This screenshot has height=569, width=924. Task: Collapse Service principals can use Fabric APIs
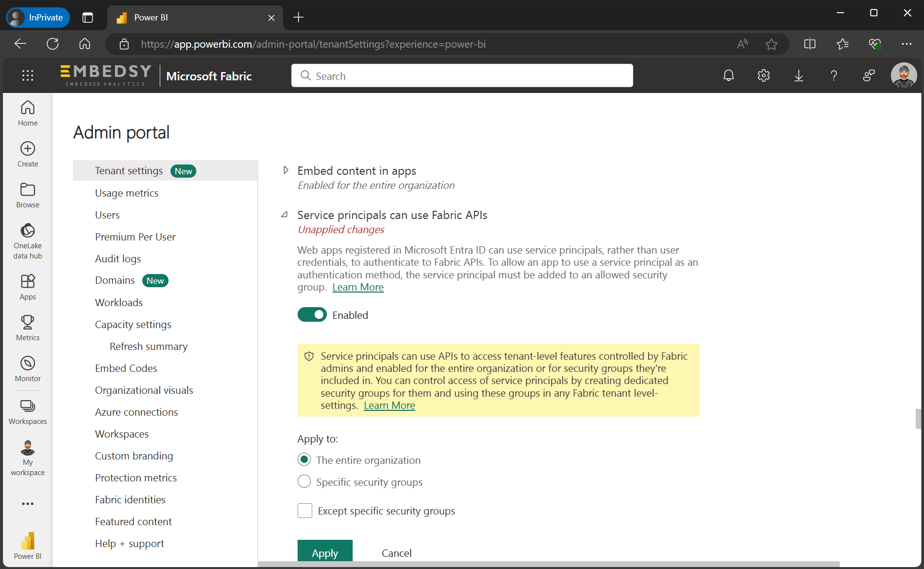tap(284, 214)
